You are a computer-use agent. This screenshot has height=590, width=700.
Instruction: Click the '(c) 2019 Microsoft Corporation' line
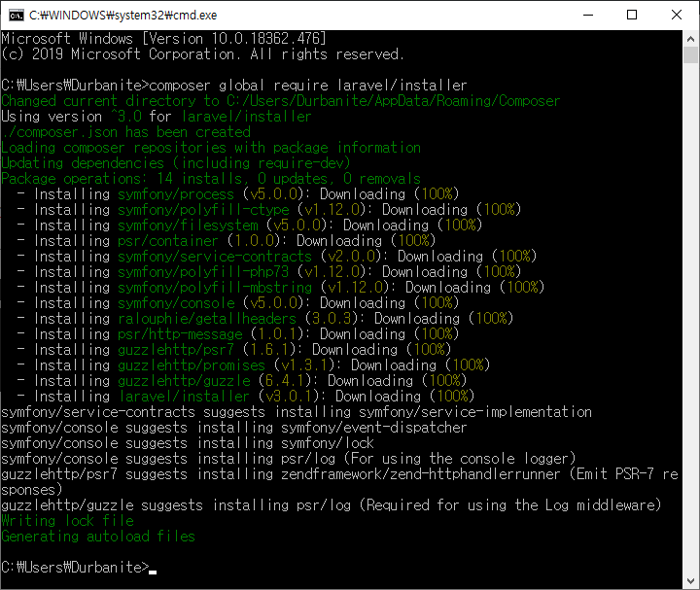[202, 54]
